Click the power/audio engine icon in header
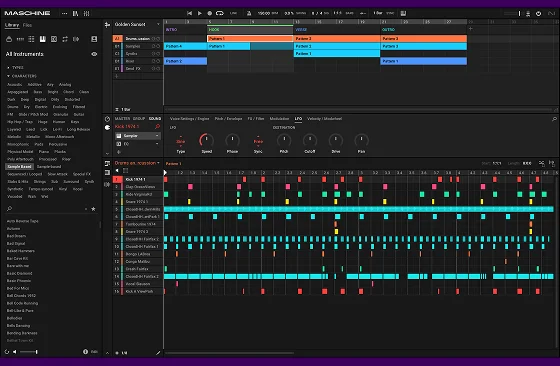560x366 pixels. tap(538, 14)
